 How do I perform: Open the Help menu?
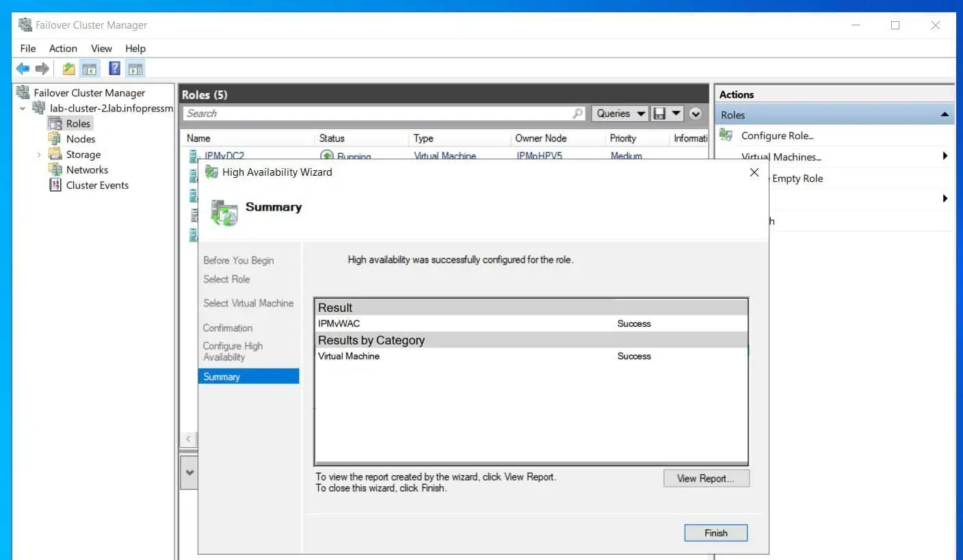tap(135, 49)
